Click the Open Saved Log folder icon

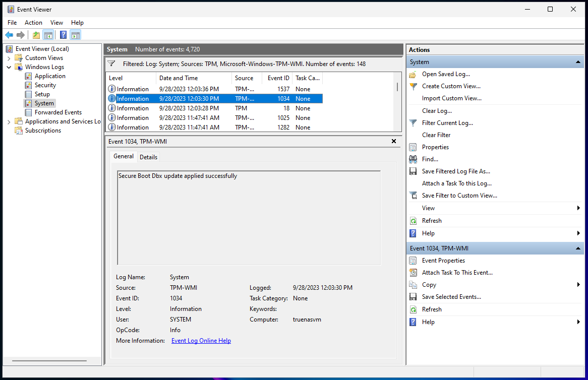[413, 74]
